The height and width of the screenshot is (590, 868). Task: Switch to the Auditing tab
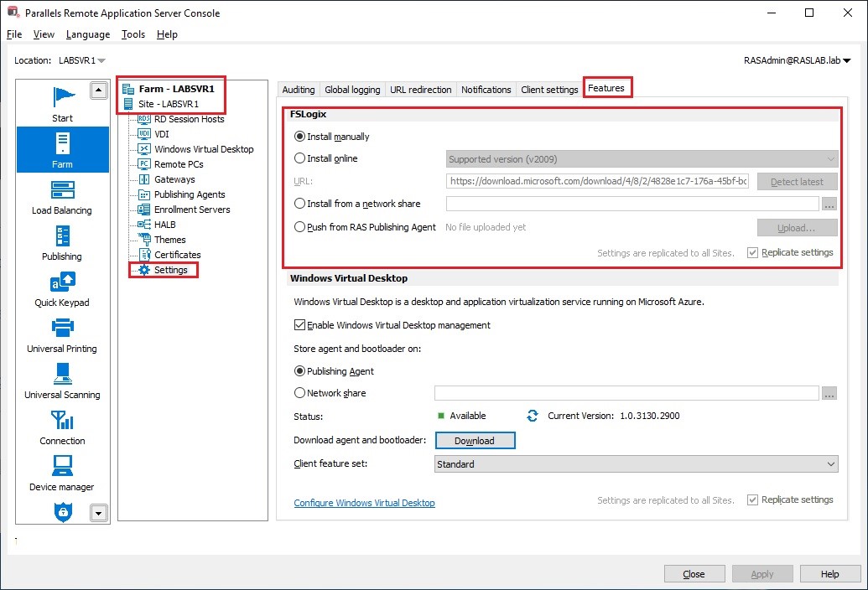coord(299,90)
